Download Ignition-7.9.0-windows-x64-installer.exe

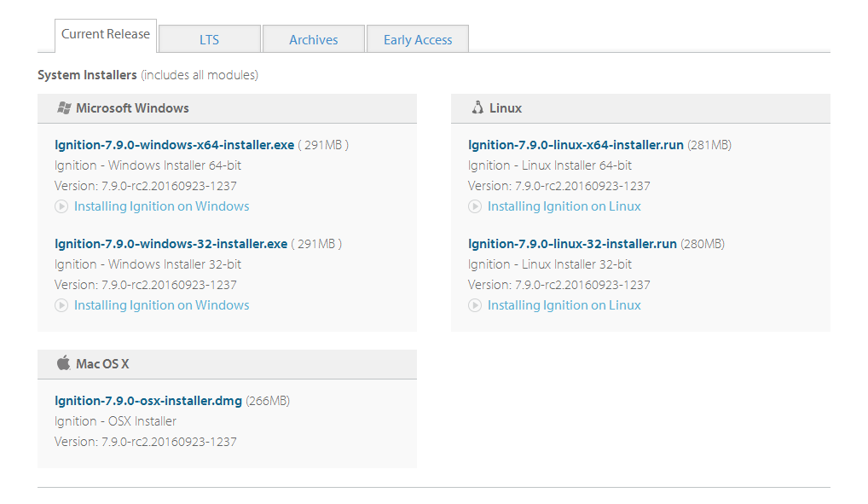click(174, 145)
